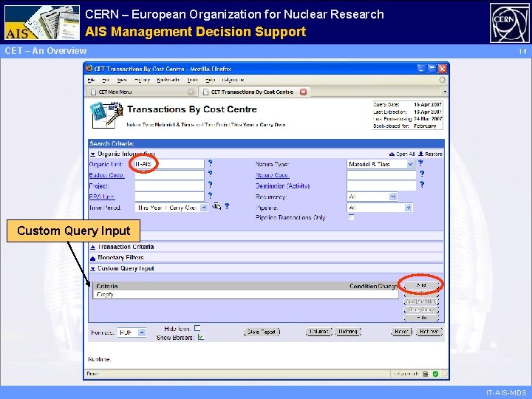The height and width of the screenshot is (399, 532).
Task: Click the Firefox logo in the title bar
Action: coord(89,68)
